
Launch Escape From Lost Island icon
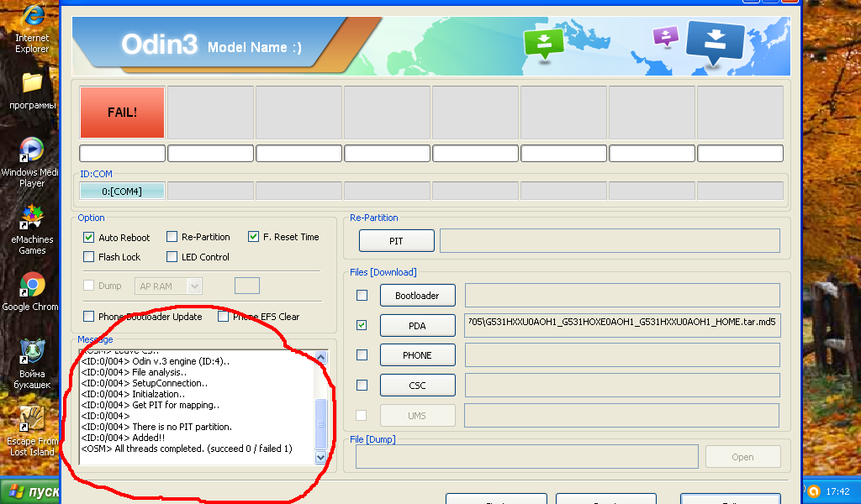[32, 418]
